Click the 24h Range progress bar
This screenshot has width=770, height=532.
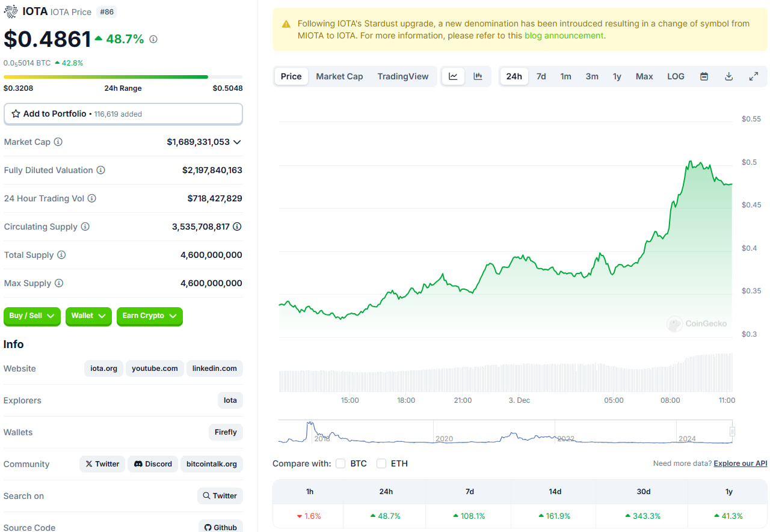(x=123, y=77)
